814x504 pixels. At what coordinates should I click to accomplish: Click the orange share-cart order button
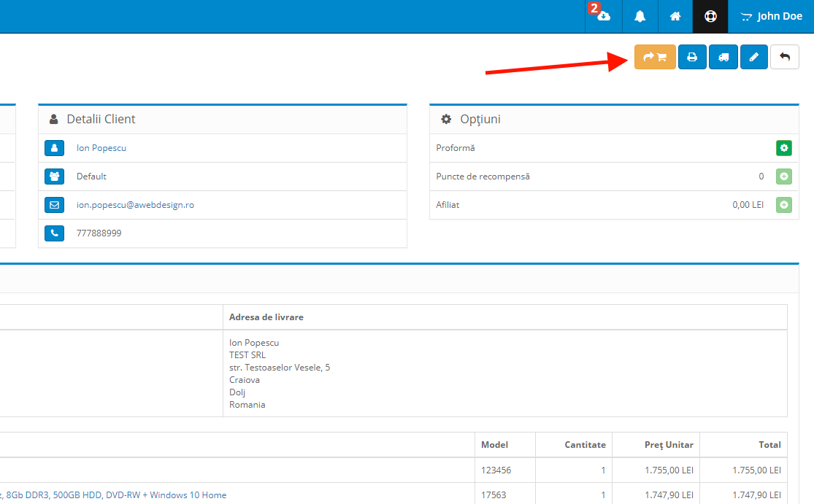click(655, 57)
